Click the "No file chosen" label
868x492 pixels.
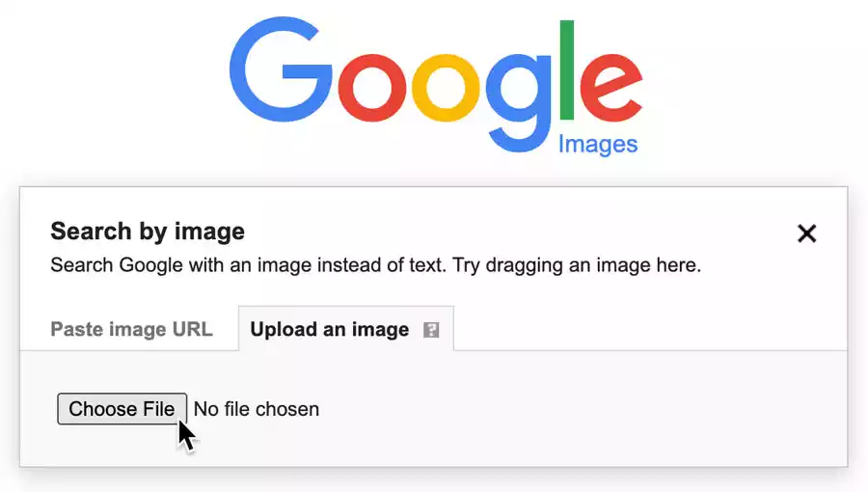(x=257, y=409)
